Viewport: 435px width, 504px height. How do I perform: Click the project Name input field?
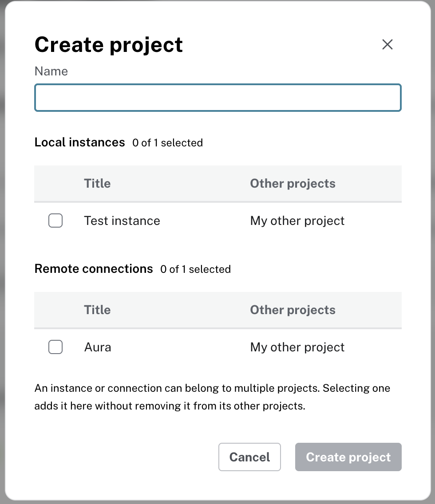pos(218,98)
